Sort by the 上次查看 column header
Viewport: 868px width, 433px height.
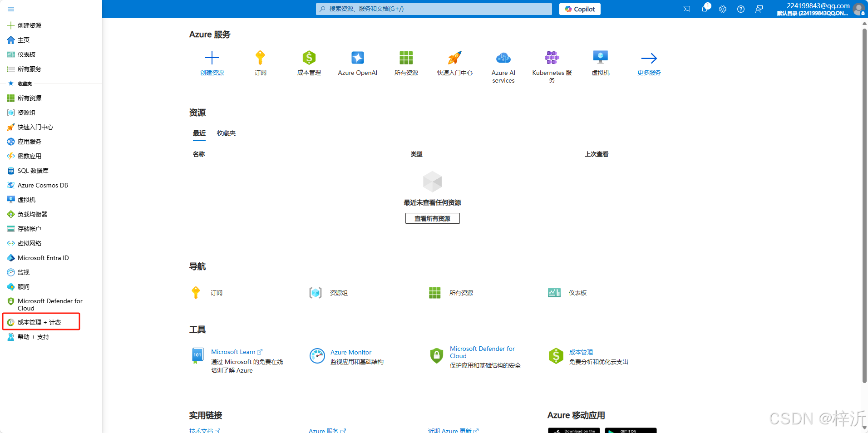[x=597, y=154]
